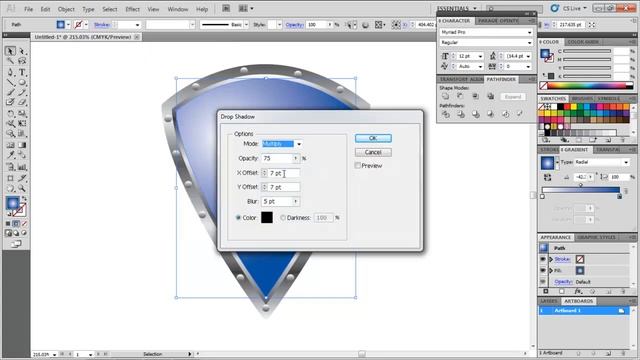Select the Lasso tool
Screen dimensions: 640x360
[22, 61]
